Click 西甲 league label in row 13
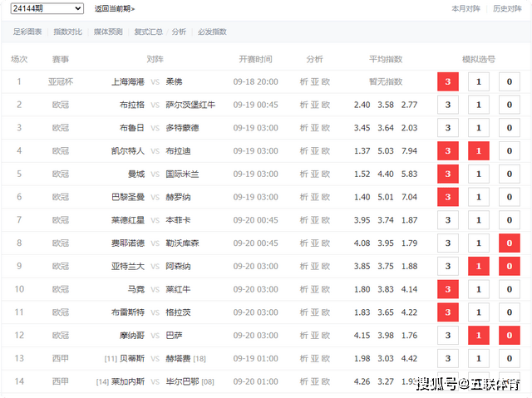The image size is (532, 398). click(61, 358)
